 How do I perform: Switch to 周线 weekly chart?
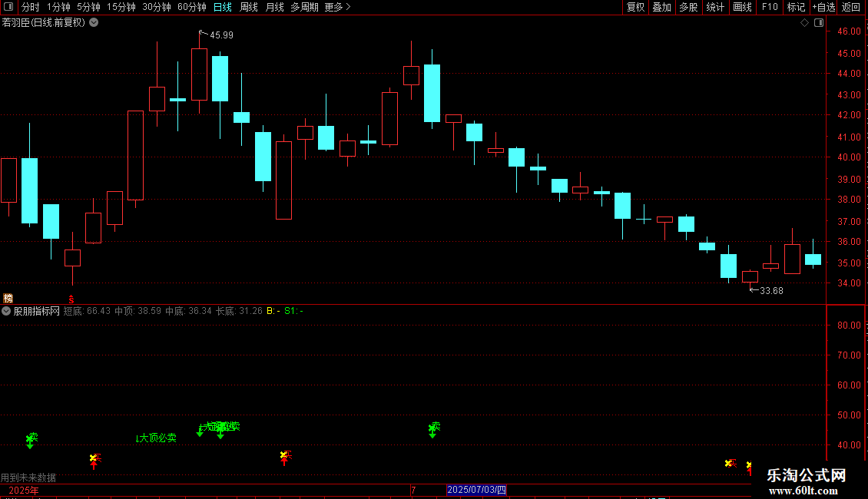pyautogui.click(x=249, y=7)
